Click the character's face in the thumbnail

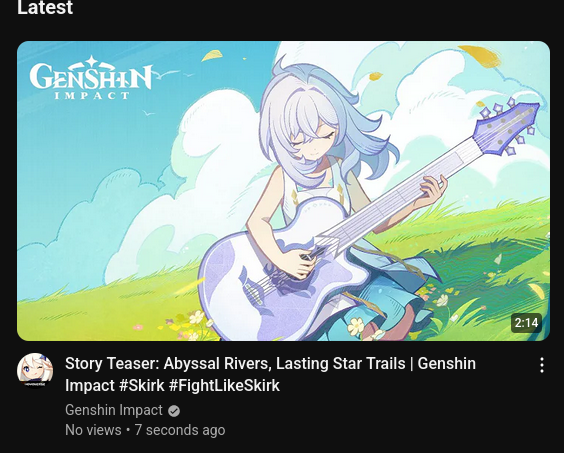coord(314,140)
